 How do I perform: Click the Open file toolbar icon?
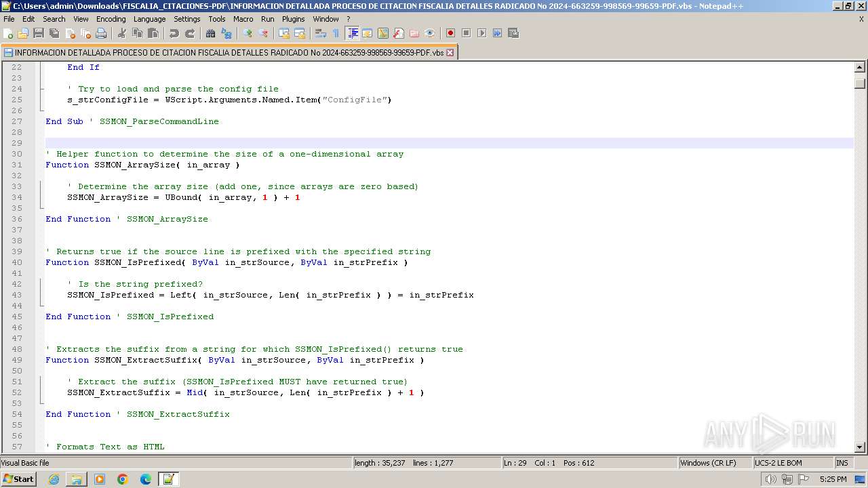point(23,33)
